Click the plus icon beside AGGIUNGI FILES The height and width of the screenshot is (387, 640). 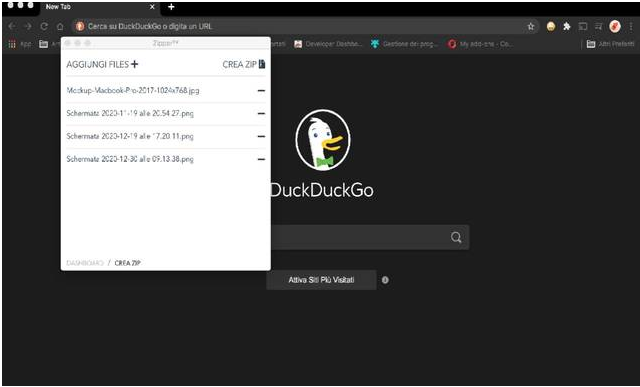[135, 64]
